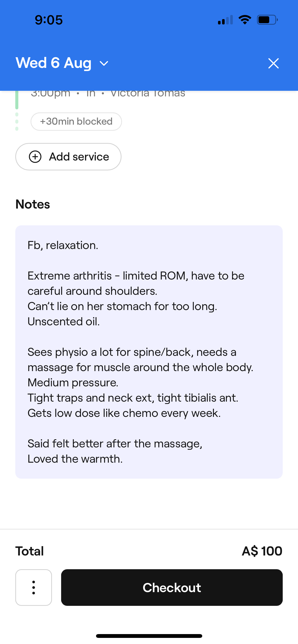The image size is (298, 644).
Task: Tap the home indicator bar at the bottom
Action: [x=149, y=636]
